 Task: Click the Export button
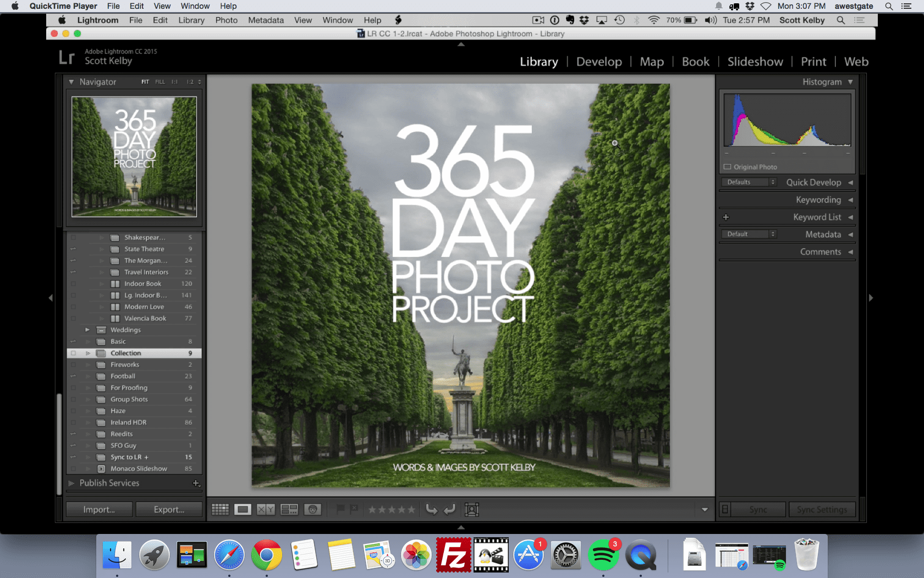(169, 509)
